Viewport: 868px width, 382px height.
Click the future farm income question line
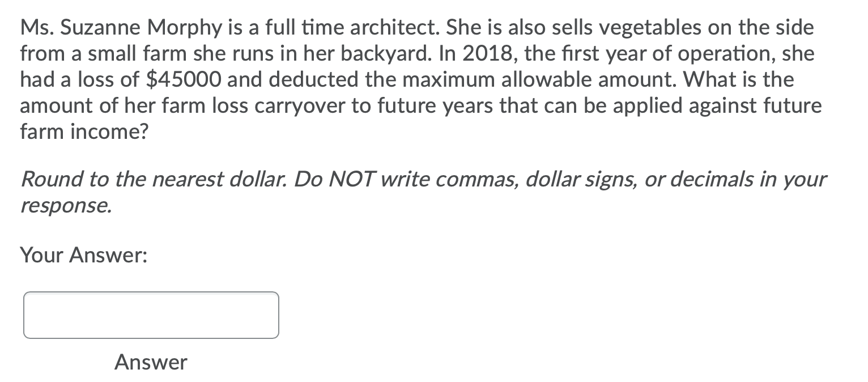coord(84,131)
